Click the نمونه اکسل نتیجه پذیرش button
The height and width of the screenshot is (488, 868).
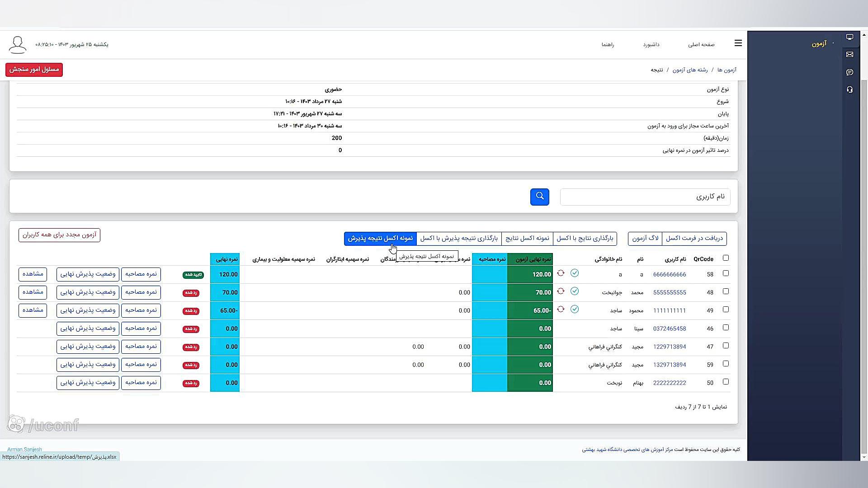coord(380,238)
